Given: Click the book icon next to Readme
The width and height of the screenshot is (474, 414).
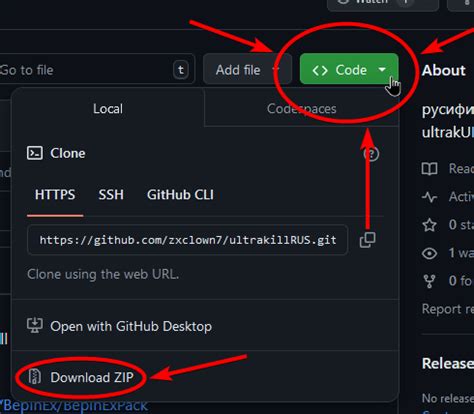Looking at the screenshot, I should click(429, 169).
